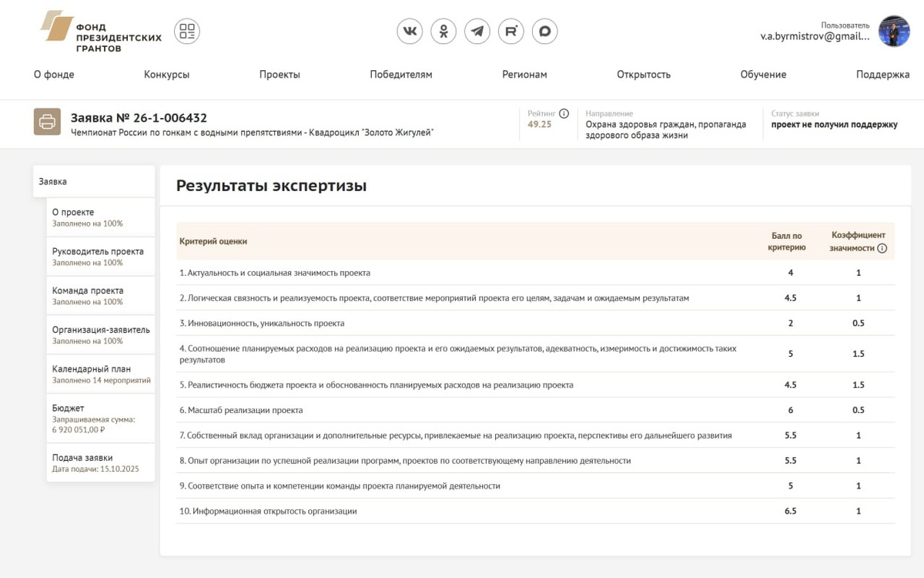
Task: Open the Организация-заявитель section
Action: (x=100, y=335)
